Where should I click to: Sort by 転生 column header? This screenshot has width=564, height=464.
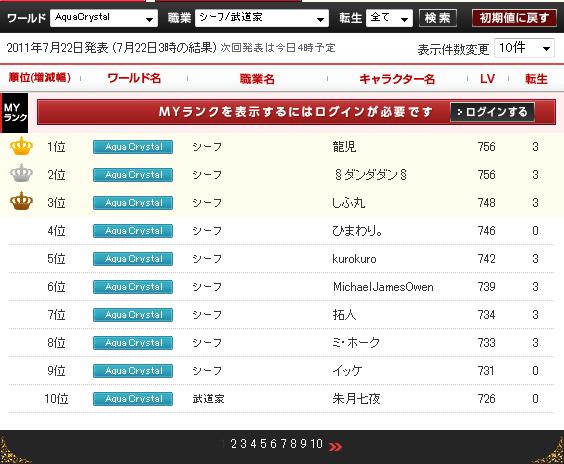(x=536, y=79)
